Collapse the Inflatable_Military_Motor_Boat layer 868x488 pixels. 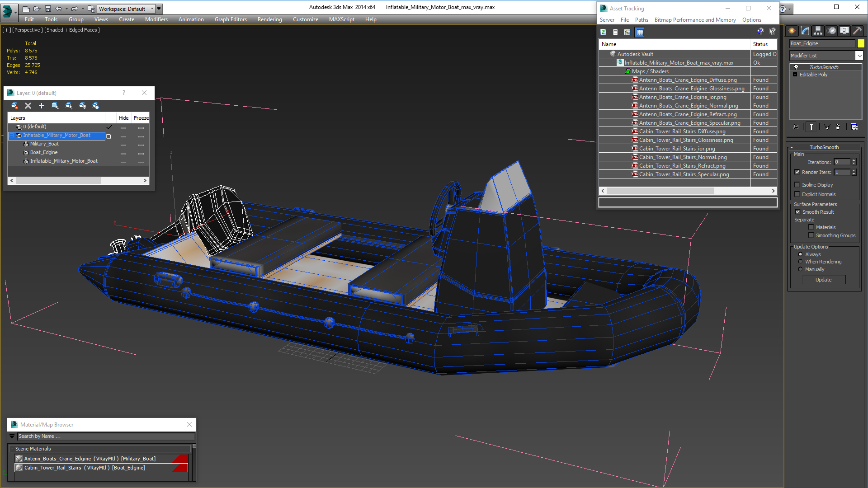12,136
